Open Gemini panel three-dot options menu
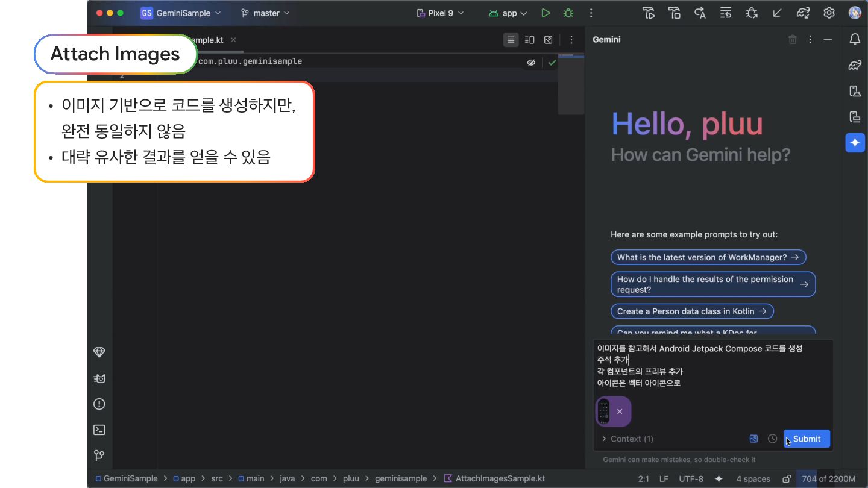Image resolution: width=868 pixels, height=488 pixels. [x=811, y=39]
